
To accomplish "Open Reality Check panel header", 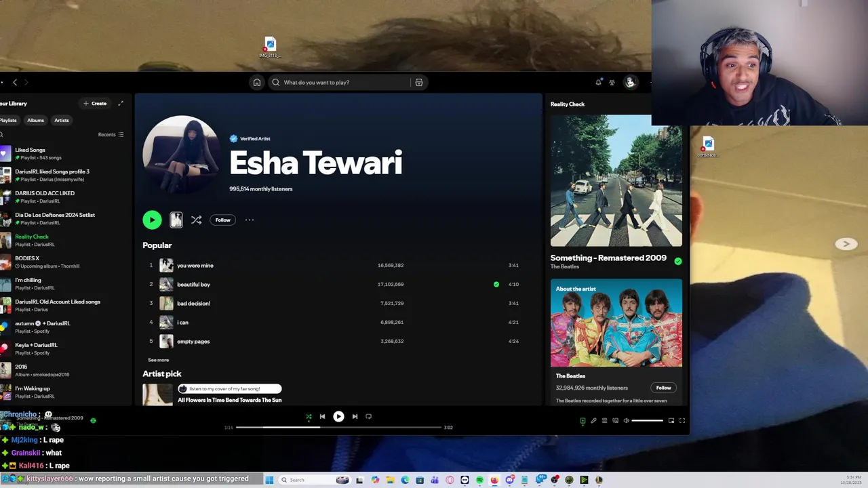I will [x=568, y=104].
